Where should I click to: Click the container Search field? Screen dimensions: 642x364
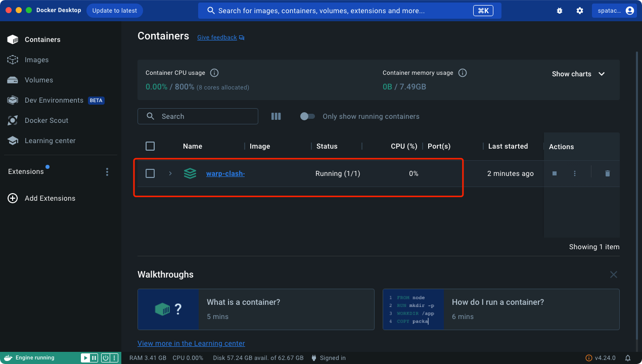point(198,116)
